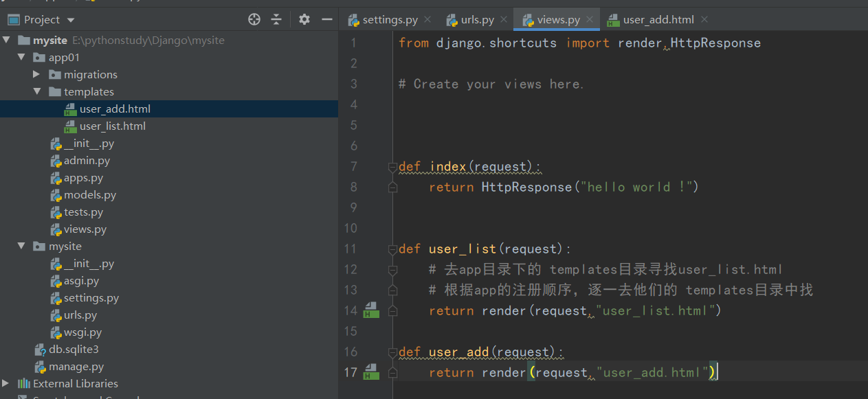Open user_list.html in project tree
The image size is (868, 399).
point(112,126)
